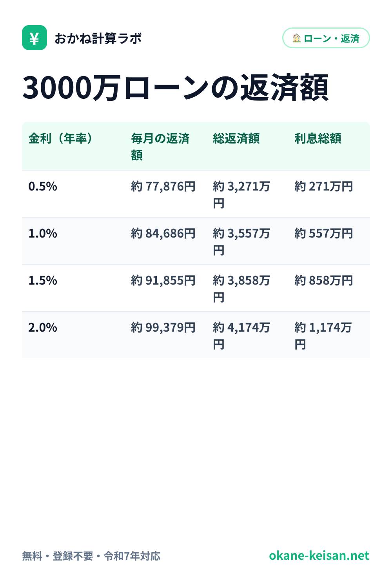The image size is (392, 588).
Task: Select the 利息総額 column header
Action: [x=318, y=138]
